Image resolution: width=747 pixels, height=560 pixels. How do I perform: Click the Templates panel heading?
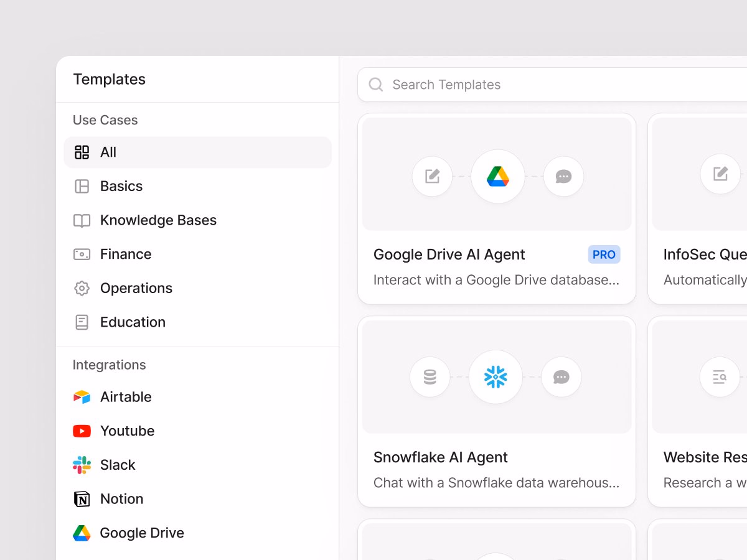110,79
